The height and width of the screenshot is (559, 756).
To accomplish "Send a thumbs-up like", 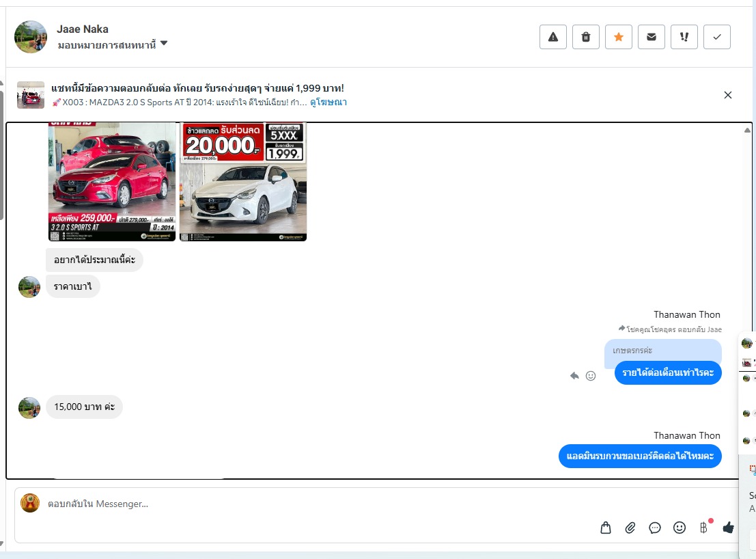I will pos(729,528).
